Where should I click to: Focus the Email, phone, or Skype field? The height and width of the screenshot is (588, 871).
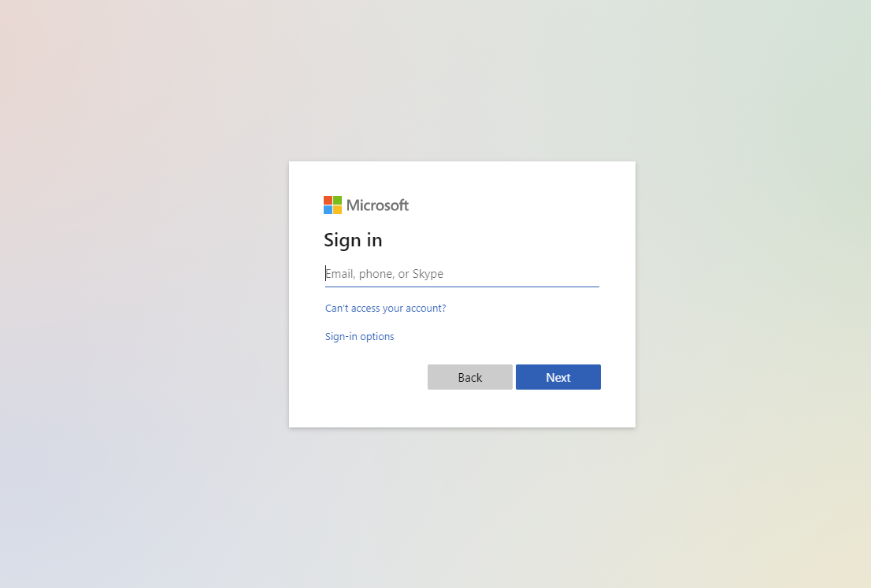coord(462,274)
